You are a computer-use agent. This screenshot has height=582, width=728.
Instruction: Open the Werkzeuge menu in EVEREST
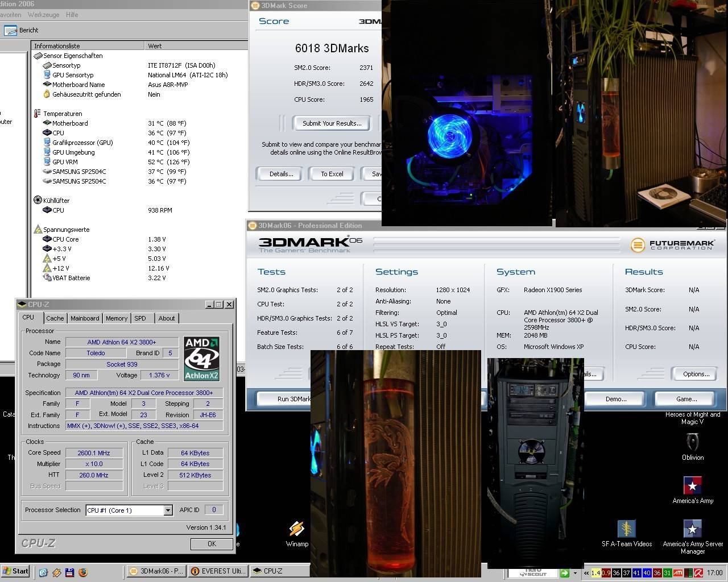pos(43,14)
